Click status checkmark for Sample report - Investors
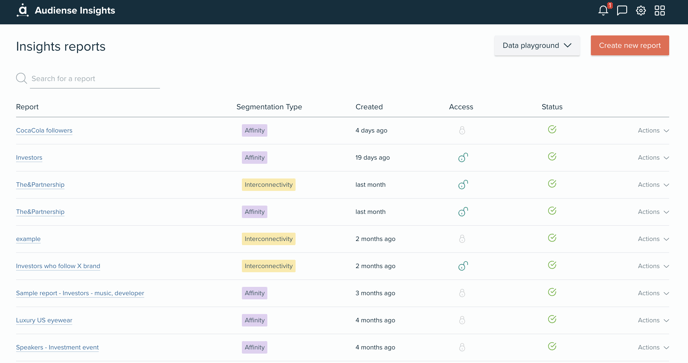688x363 pixels. tap(552, 292)
